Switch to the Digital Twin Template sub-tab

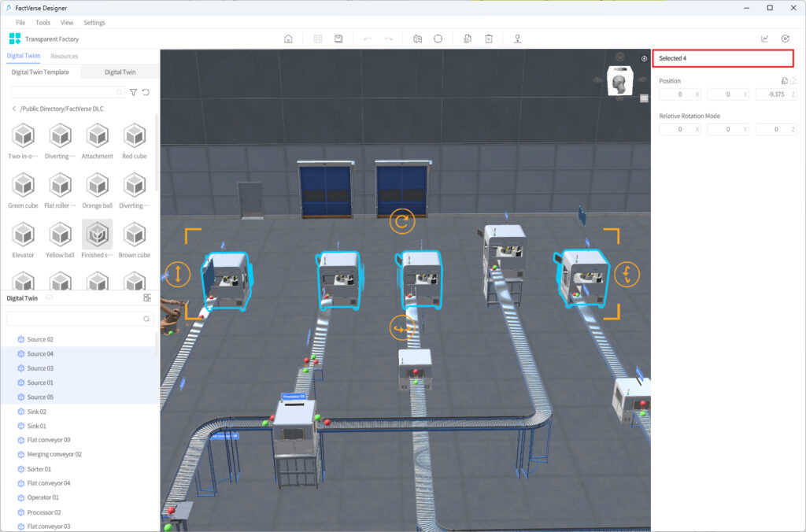point(41,72)
